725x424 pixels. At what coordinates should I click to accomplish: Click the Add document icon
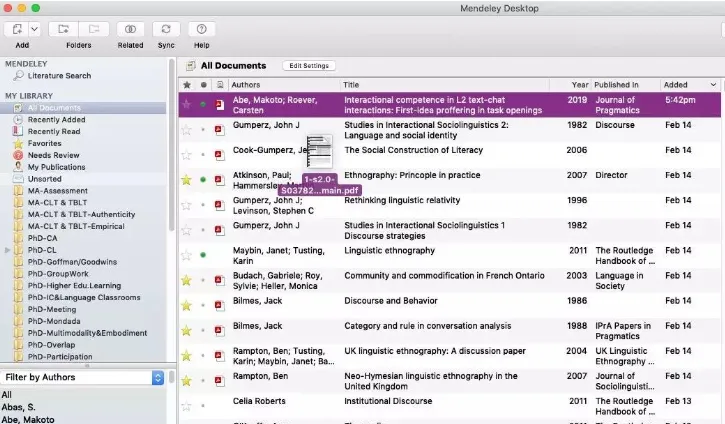pos(17,29)
